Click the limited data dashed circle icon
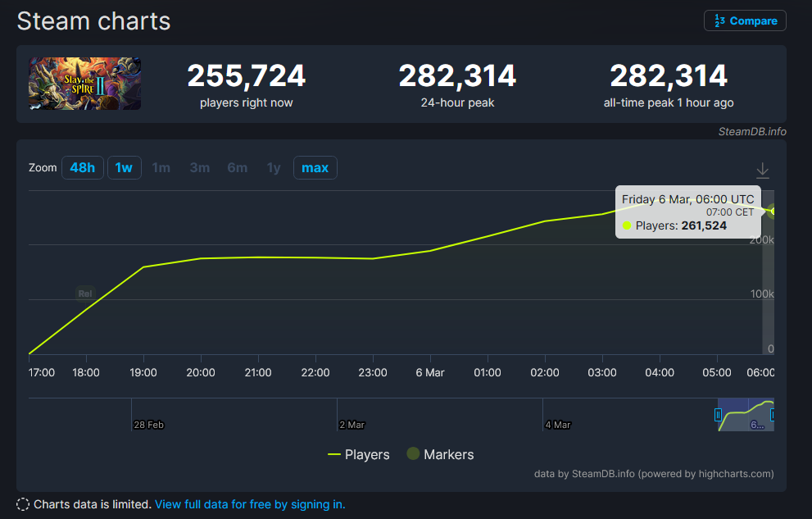This screenshot has height=519, width=812. (23, 504)
